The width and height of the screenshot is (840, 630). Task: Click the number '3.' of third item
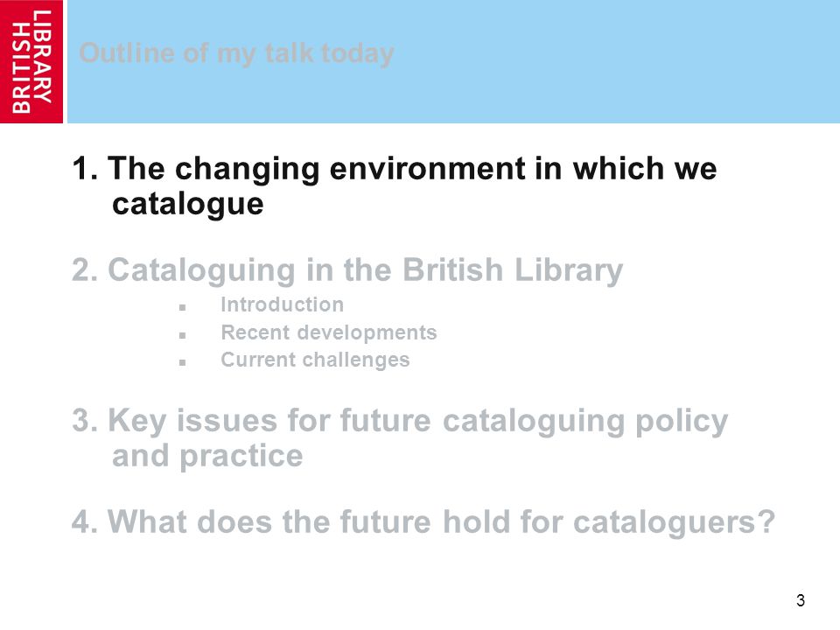tap(85, 421)
